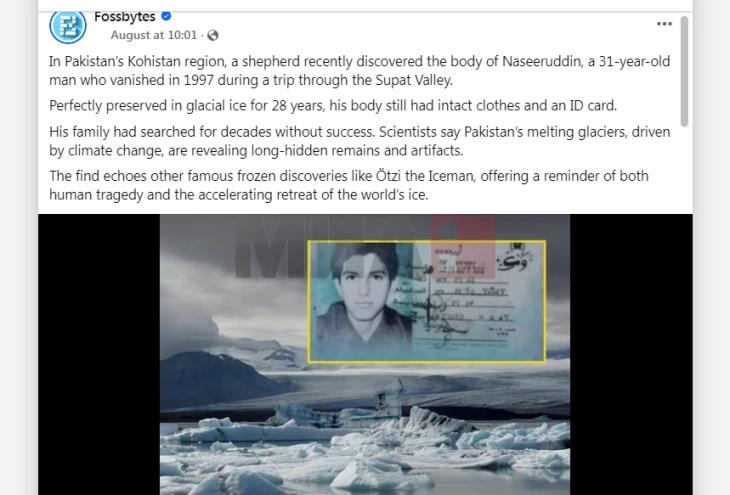
Task: Click the yellow-framed ID card in image
Action: pos(426,301)
